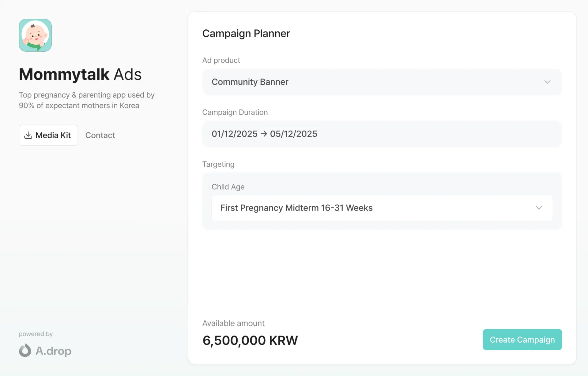This screenshot has width=588, height=376.
Task: Click the A.drop flame logo icon
Action: coord(25,351)
